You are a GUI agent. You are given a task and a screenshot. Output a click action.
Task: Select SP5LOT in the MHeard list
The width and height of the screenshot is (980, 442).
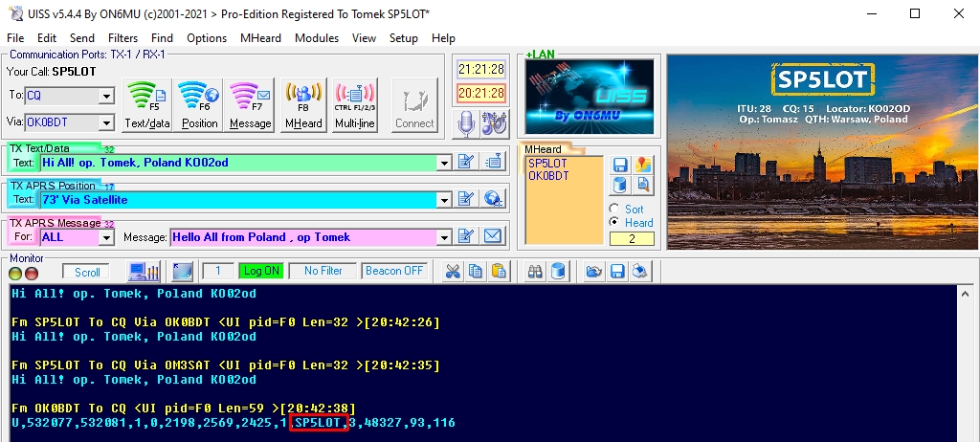tap(547, 164)
